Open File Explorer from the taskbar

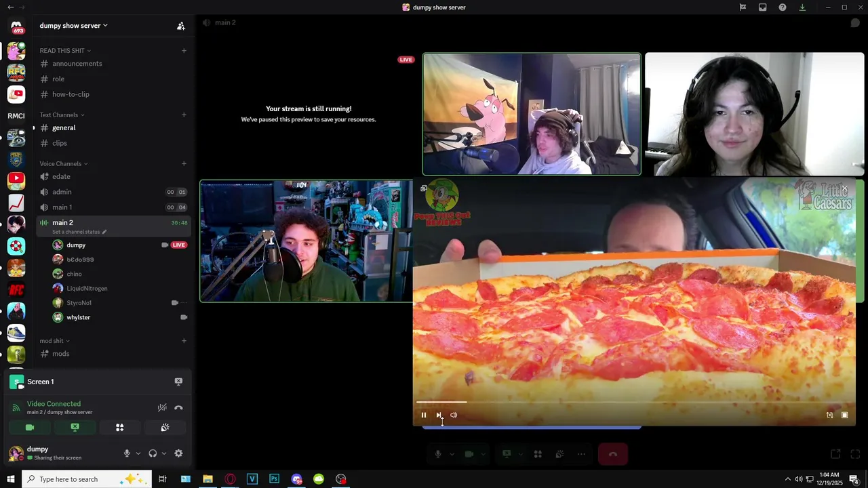(208, 479)
